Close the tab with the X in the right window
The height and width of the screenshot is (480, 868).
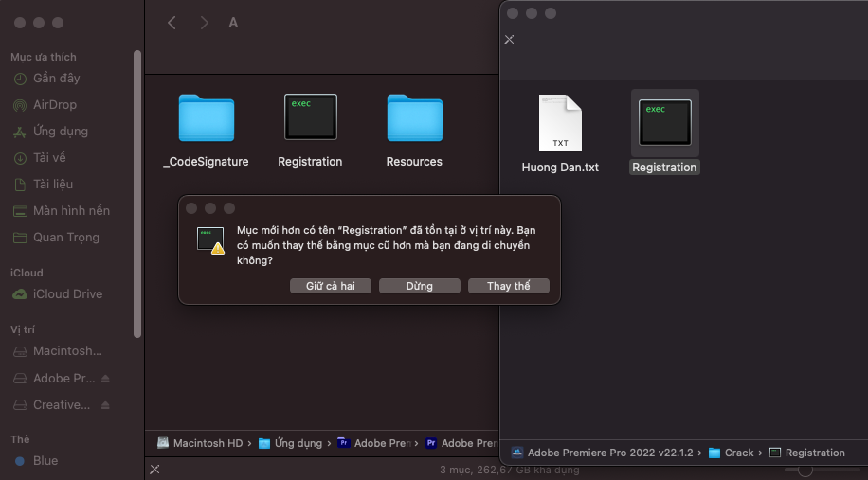click(509, 40)
